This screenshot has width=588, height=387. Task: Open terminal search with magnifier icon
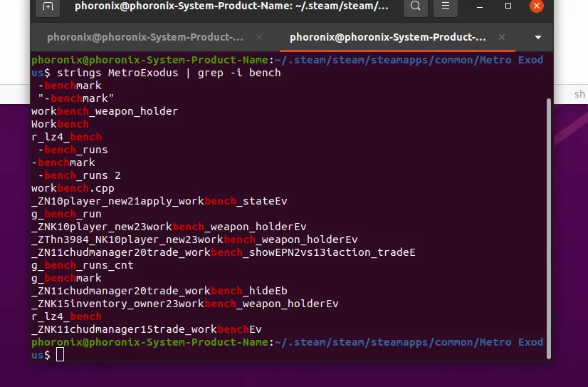pos(416,6)
